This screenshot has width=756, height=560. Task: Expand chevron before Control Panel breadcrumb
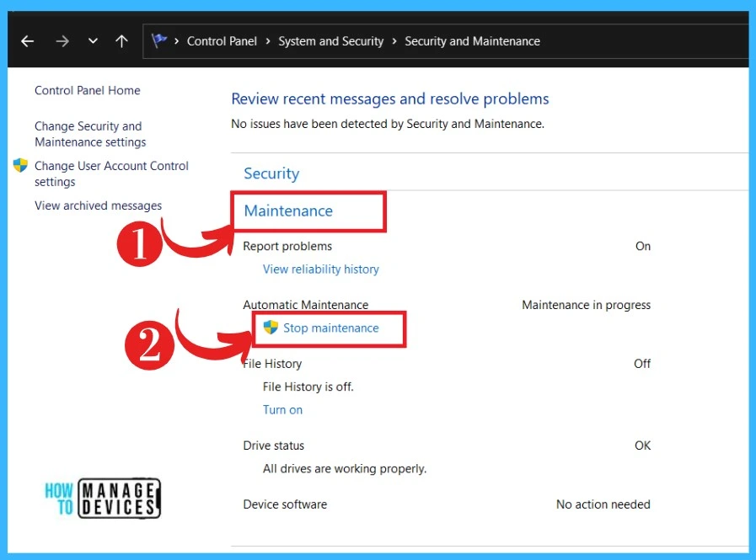coord(176,41)
